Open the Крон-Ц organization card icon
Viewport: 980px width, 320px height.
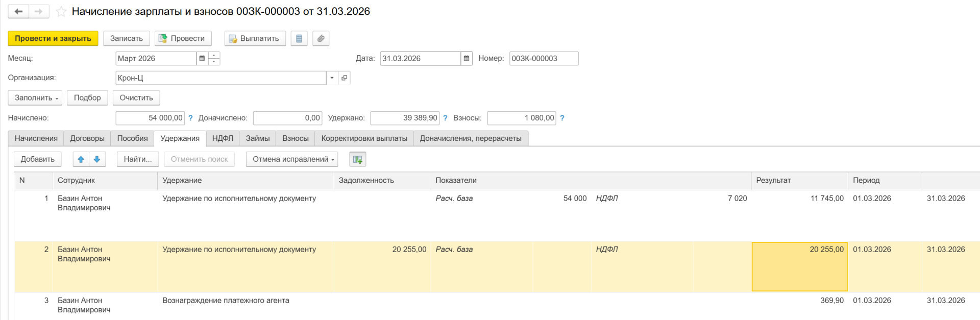tap(345, 78)
